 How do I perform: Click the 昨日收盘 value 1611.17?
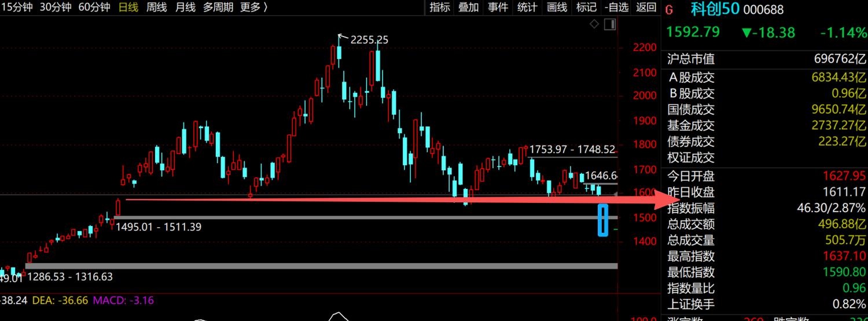click(x=844, y=192)
